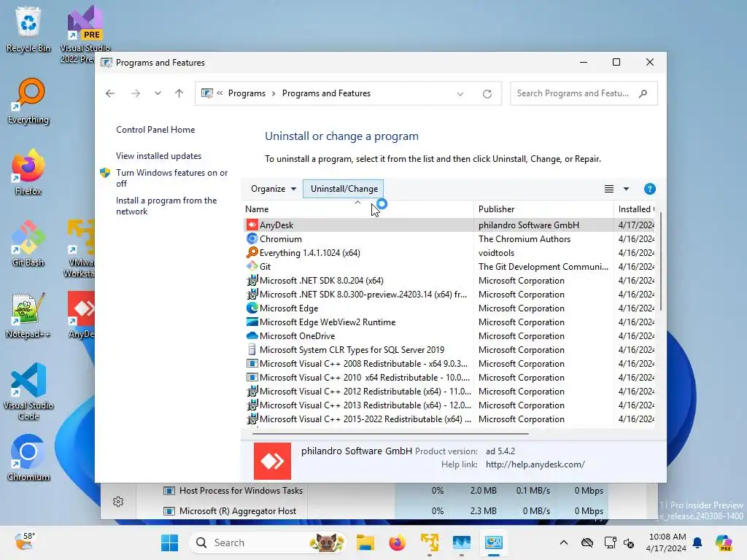The height and width of the screenshot is (560, 747).
Task: Open Everything search desktop icon
Action: click(x=28, y=101)
